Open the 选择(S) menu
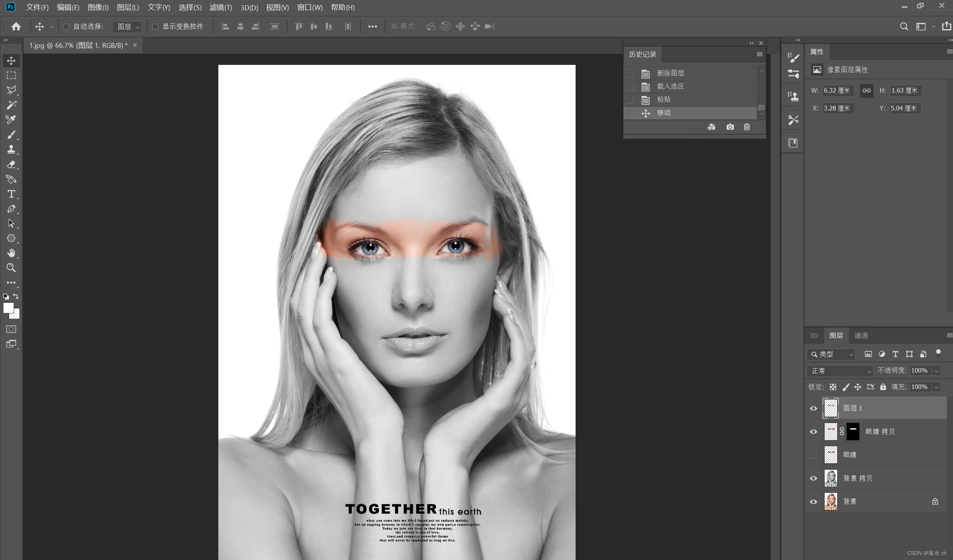Screen dimensions: 953x560 pos(190,7)
